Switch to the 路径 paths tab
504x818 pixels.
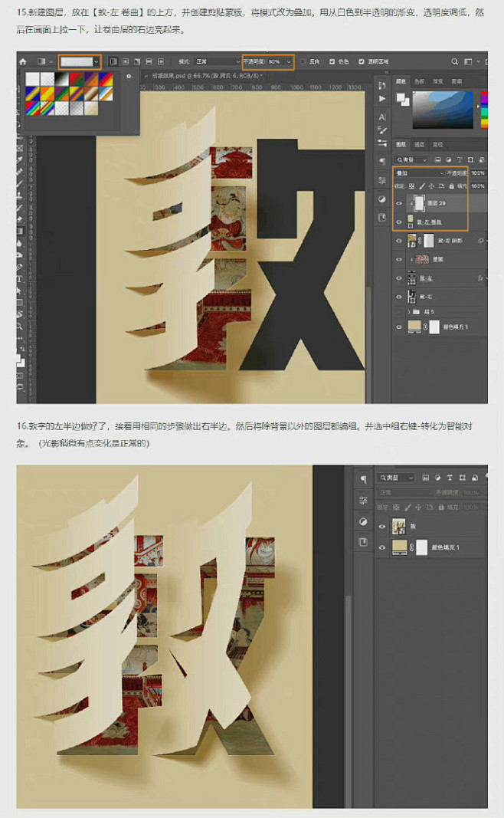point(438,144)
